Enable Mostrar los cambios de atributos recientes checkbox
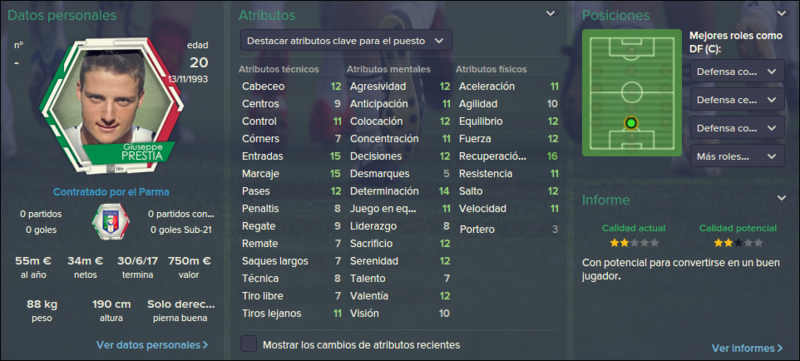This screenshot has height=361, width=800. click(248, 344)
